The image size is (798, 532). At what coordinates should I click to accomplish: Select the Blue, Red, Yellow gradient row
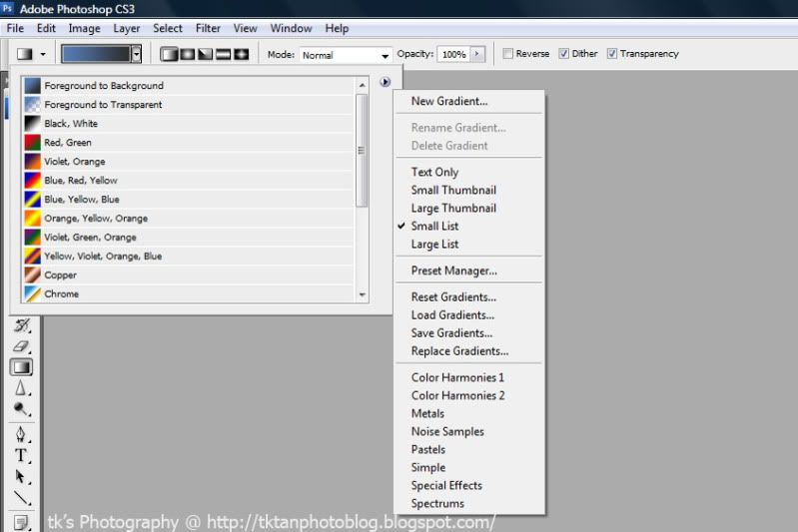point(189,181)
